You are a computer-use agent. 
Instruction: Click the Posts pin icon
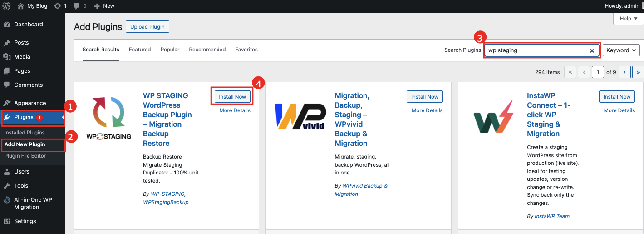tap(7, 43)
